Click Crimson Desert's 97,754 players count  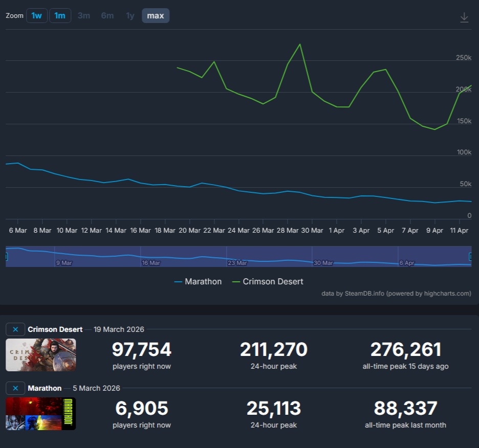[141, 349]
